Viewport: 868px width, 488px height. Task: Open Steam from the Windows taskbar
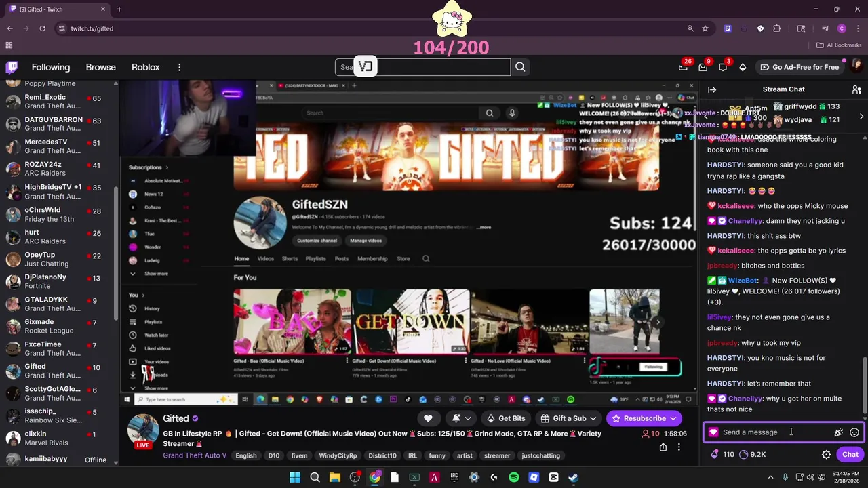point(573,477)
